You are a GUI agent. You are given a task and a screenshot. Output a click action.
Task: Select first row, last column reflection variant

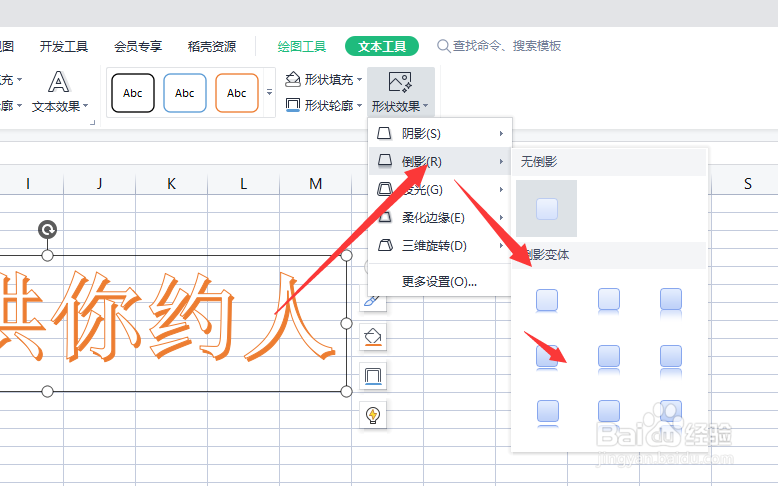pos(671,302)
